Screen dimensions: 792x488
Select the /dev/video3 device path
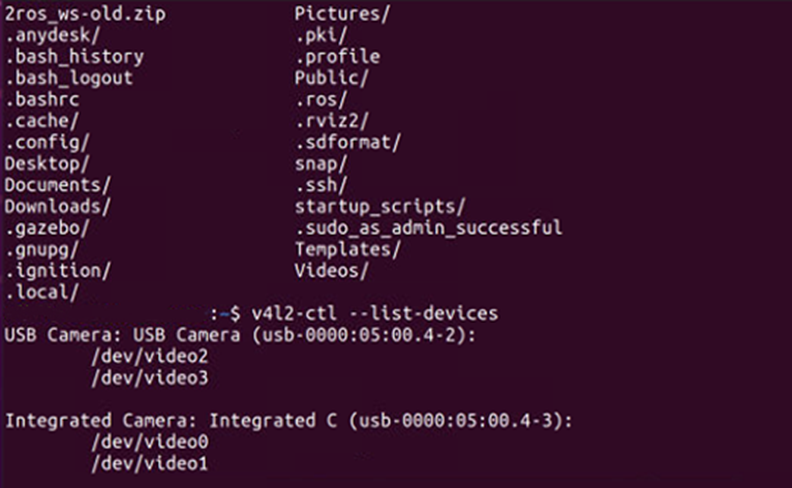(x=150, y=378)
